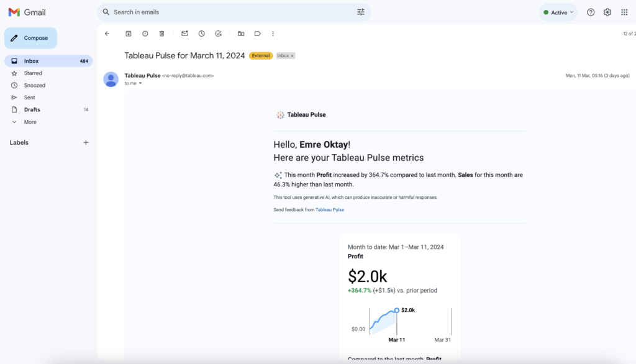Open the three-dot More actions menu
Screen dimensions: 636x364
pyautogui.click(x=273, y=34)
